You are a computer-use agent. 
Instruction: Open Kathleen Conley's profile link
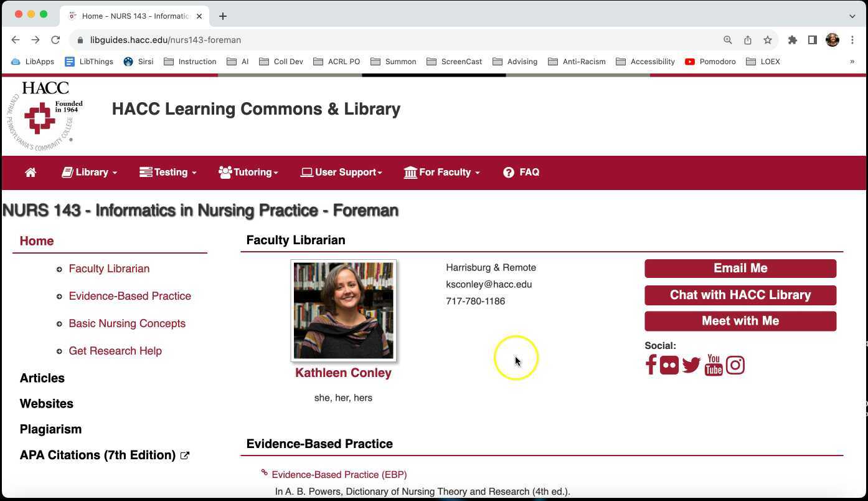click(x=343, y=373)
